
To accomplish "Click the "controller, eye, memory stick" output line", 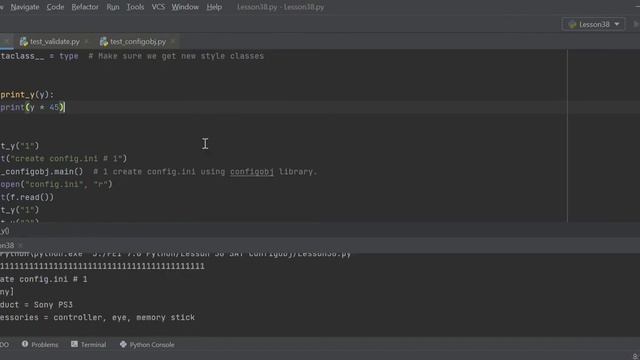I will tap(98, 318).
